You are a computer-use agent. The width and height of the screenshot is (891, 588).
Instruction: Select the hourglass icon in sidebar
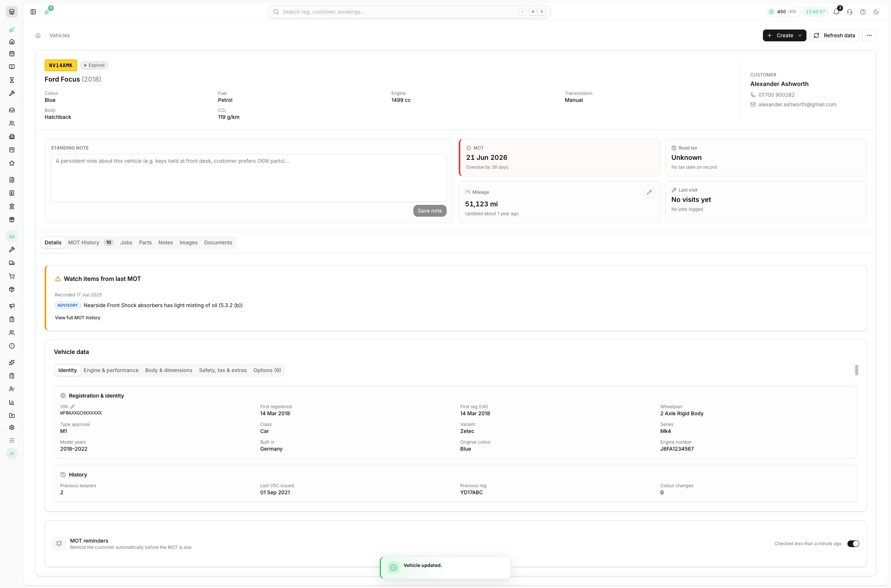click(x=11, y=80)
